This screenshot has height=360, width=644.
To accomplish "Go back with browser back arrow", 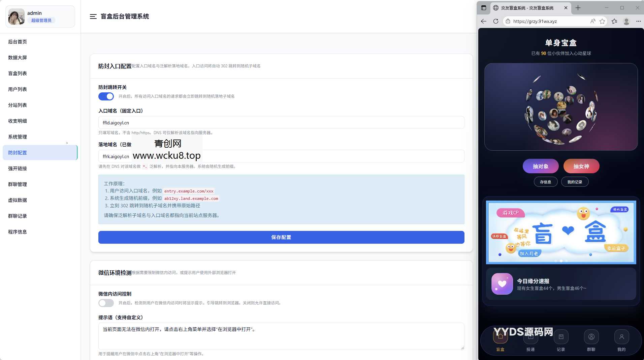I will click(484, 21).
